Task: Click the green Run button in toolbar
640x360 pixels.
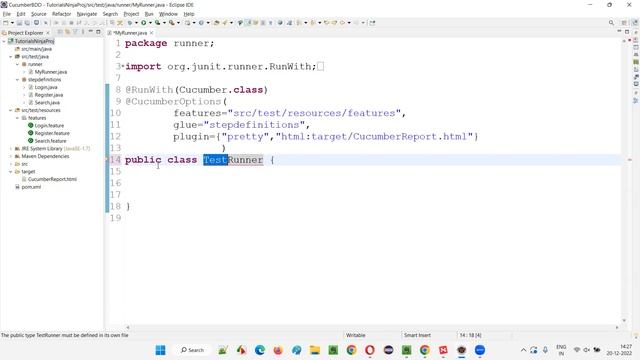Action: click(x=144, y=23)
